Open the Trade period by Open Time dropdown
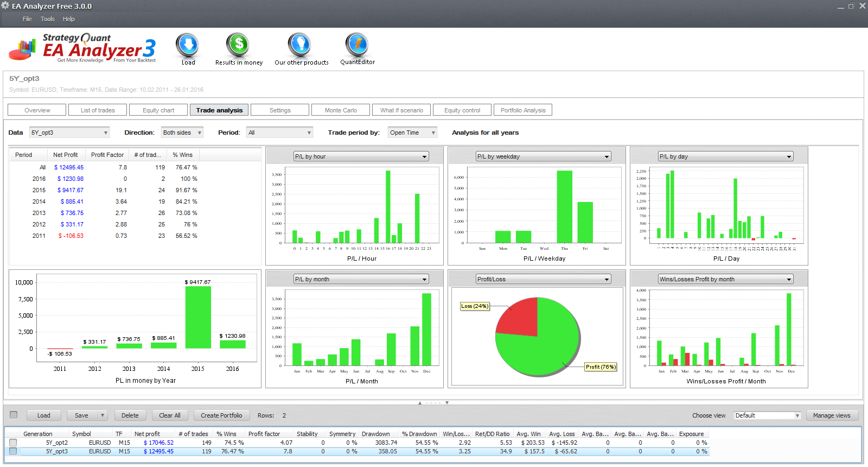 (412, 132)
